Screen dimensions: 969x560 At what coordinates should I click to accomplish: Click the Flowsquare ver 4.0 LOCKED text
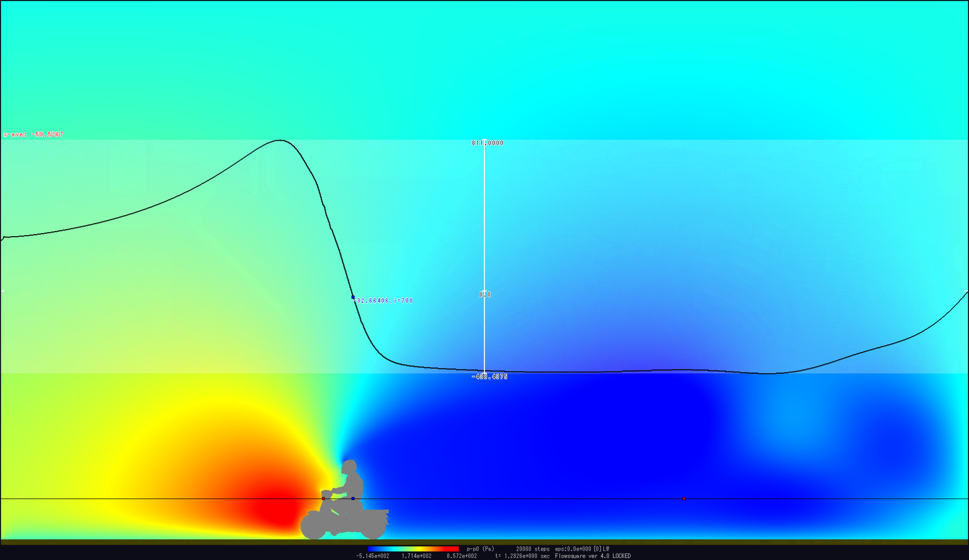point(593,556)
